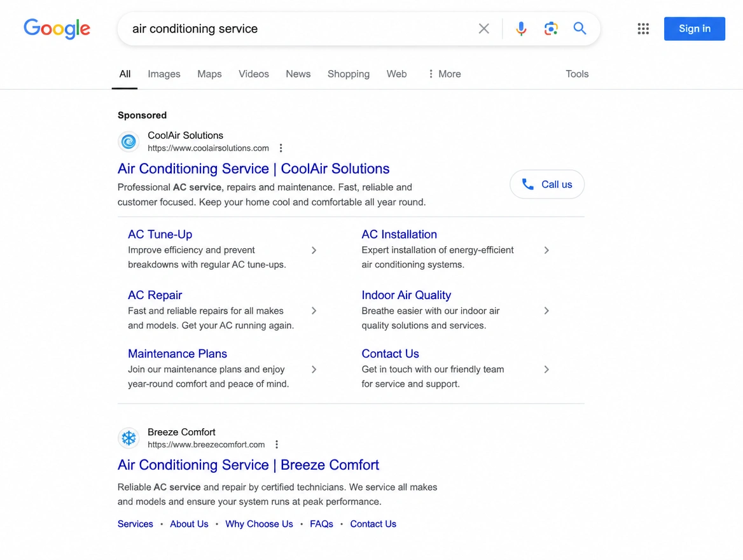Click the Breeze Comfort site name

click(x=181, y=432)
